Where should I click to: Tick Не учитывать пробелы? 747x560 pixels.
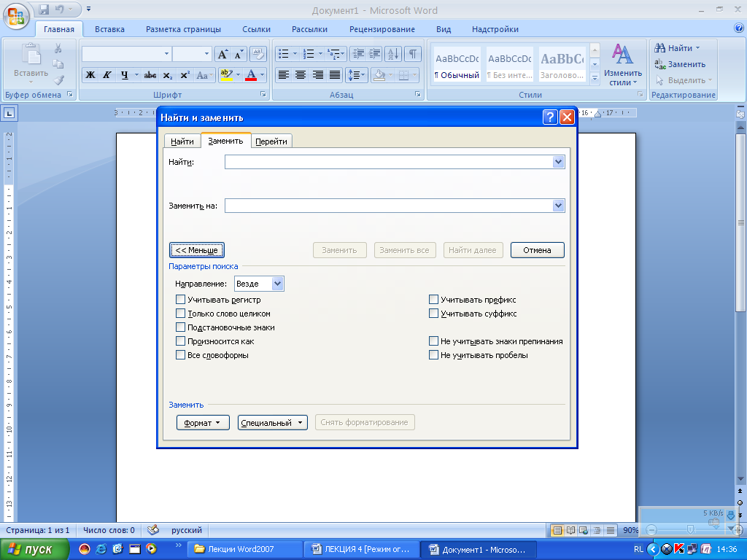(x=433, y=355)
